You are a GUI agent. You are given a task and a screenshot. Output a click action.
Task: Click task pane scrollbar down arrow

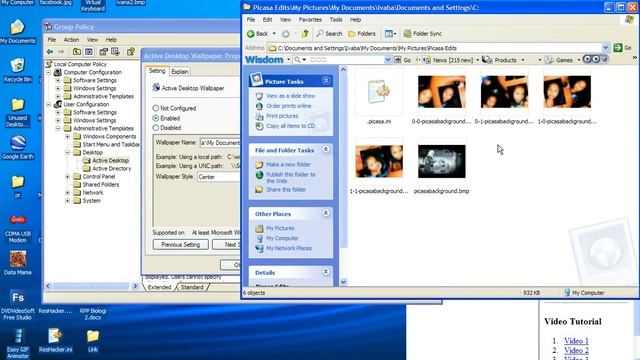343,282
